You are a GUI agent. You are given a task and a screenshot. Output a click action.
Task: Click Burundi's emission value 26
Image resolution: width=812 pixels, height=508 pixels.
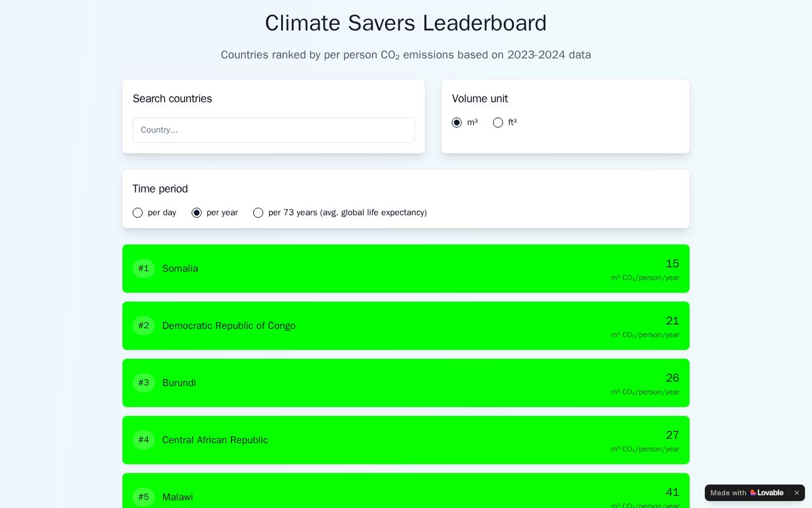pos(672,378)
